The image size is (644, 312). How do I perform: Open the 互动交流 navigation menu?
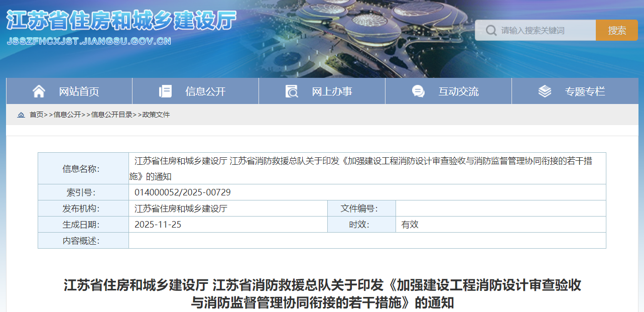459,91
